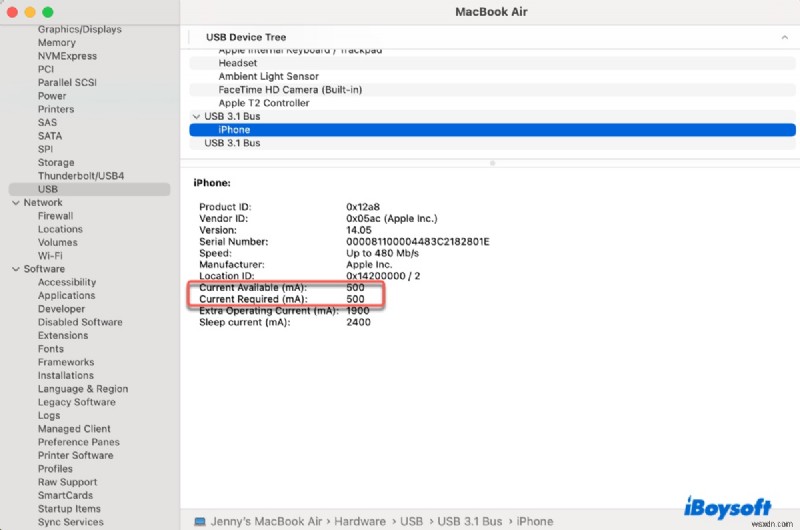800x530 pixels.
Task: Open Startup Items in sidebar
Action: [x=69, y=509]
